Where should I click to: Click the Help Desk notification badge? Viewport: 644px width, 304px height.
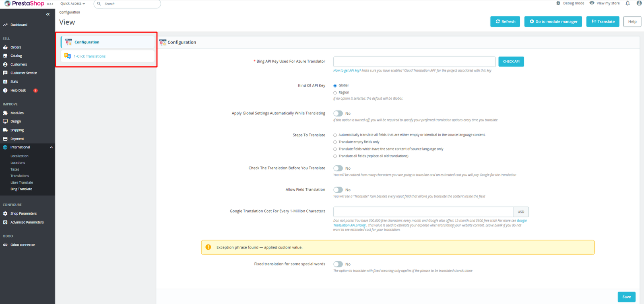(x=35, y=90)
